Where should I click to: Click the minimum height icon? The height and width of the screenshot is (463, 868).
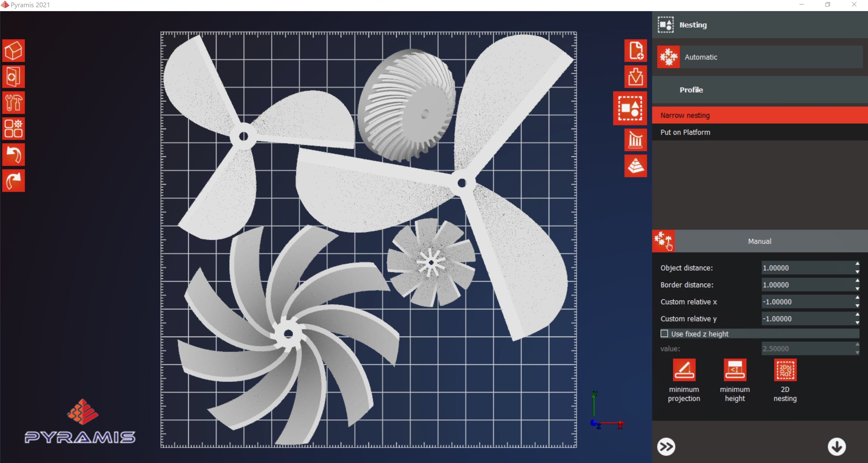(735, 370)
